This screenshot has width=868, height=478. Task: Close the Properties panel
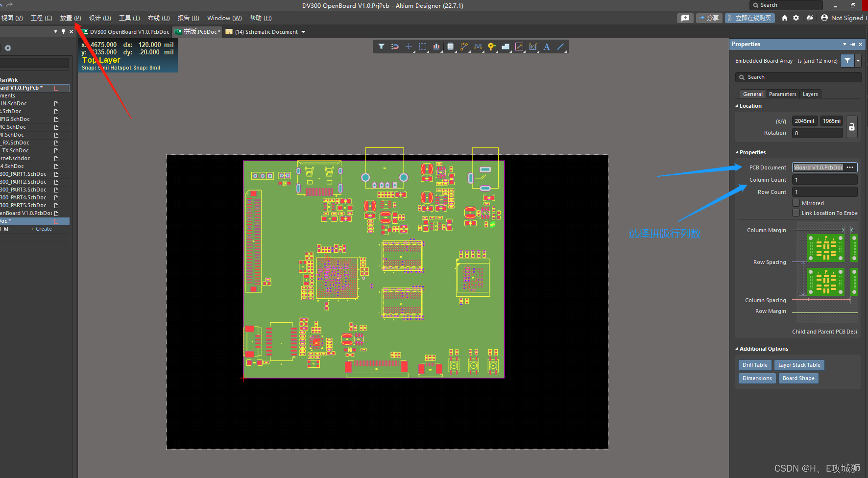(861, 44)
